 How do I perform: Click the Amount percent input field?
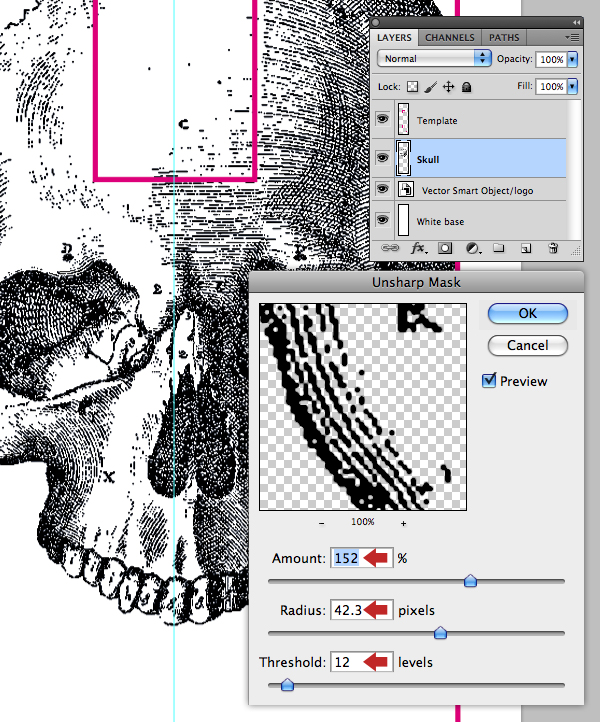(362, 558)
